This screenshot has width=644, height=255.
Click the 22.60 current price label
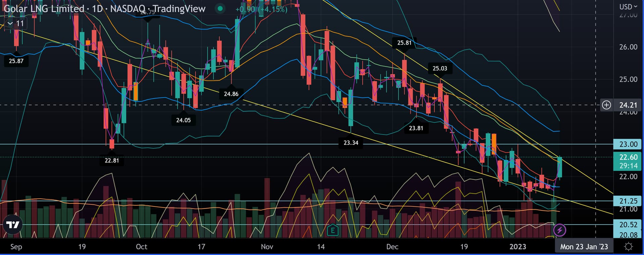[x=628, y=157]
